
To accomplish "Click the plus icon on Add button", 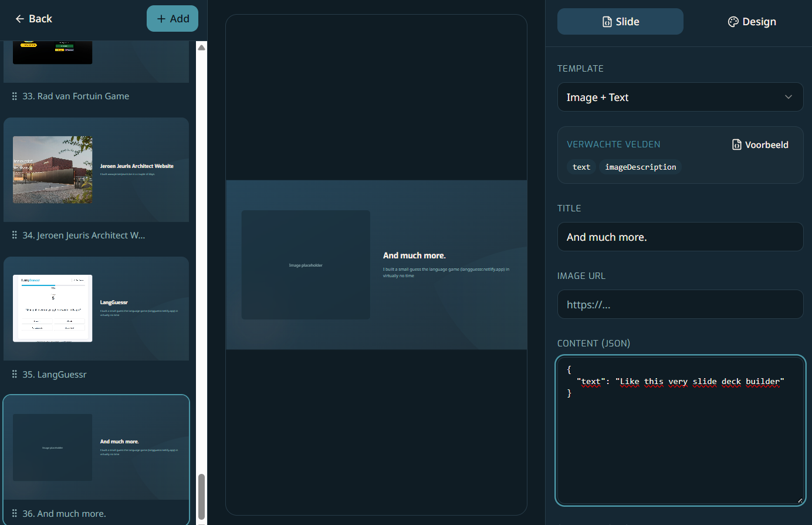I will (161, 19).
